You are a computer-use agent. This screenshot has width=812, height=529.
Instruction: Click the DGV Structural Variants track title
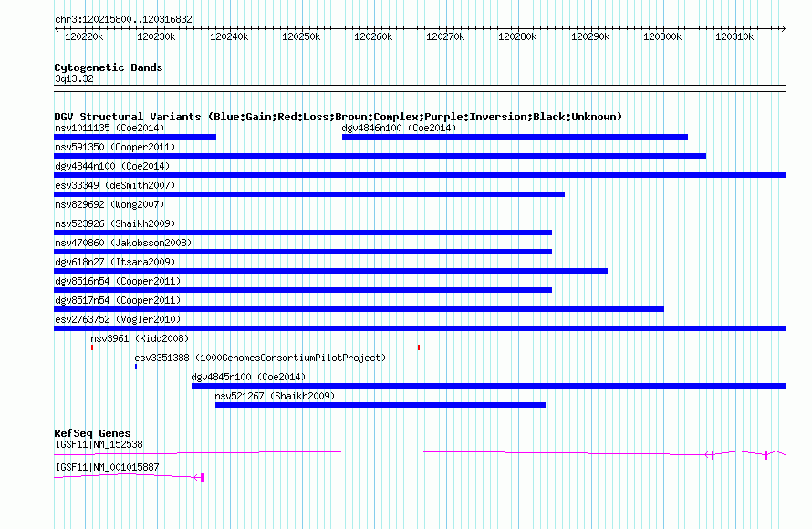(338, 117)
